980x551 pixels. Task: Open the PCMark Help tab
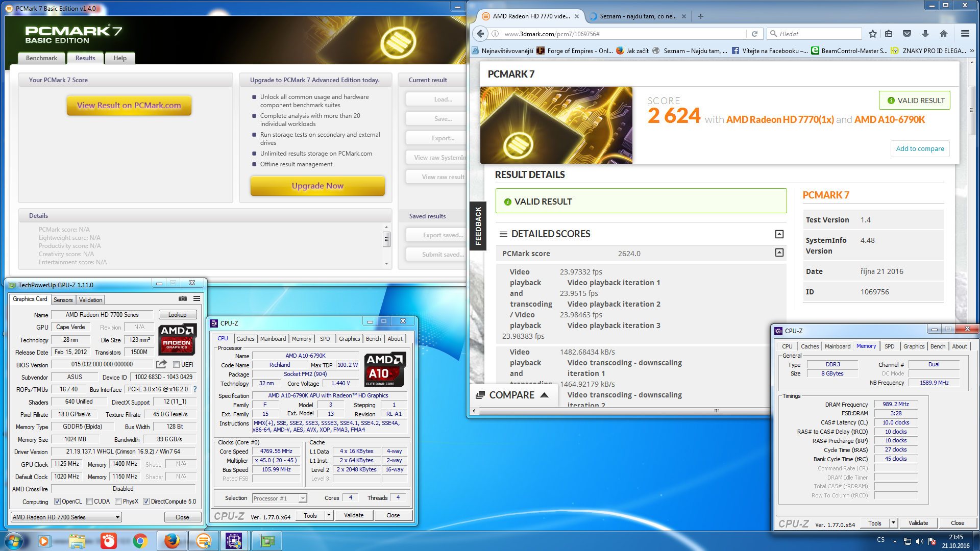pos(120,58)
